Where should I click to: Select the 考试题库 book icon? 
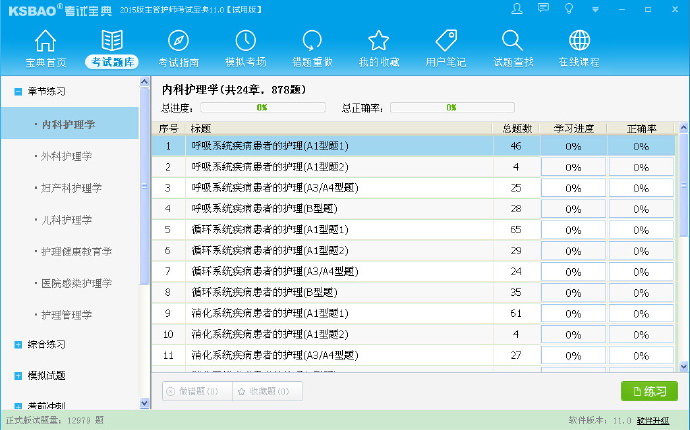(112, 40)
